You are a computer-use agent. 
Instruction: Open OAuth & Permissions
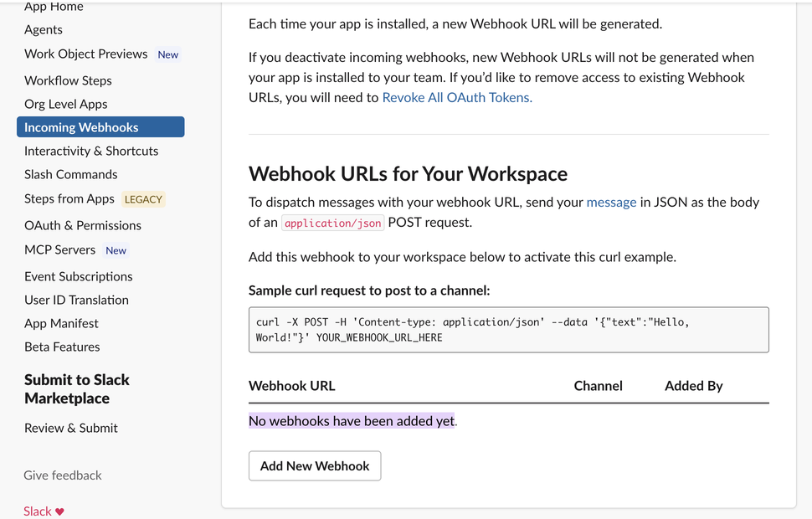tap(83, 225)
